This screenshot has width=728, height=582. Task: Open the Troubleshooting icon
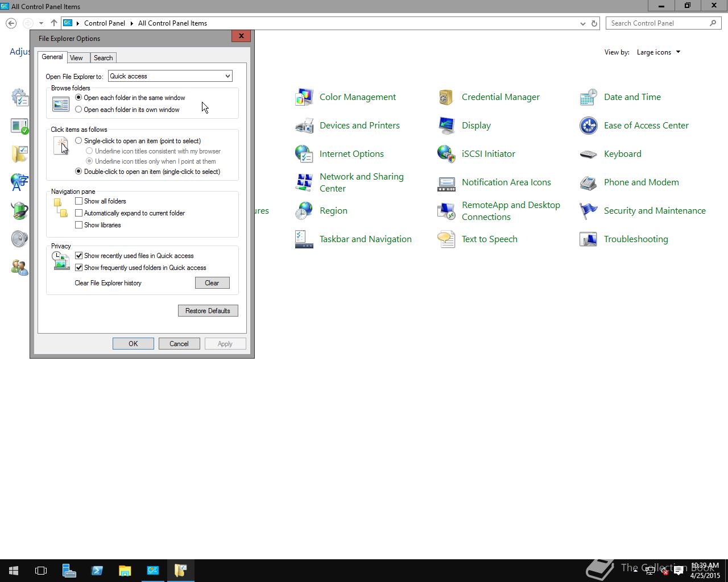point(589,239)
